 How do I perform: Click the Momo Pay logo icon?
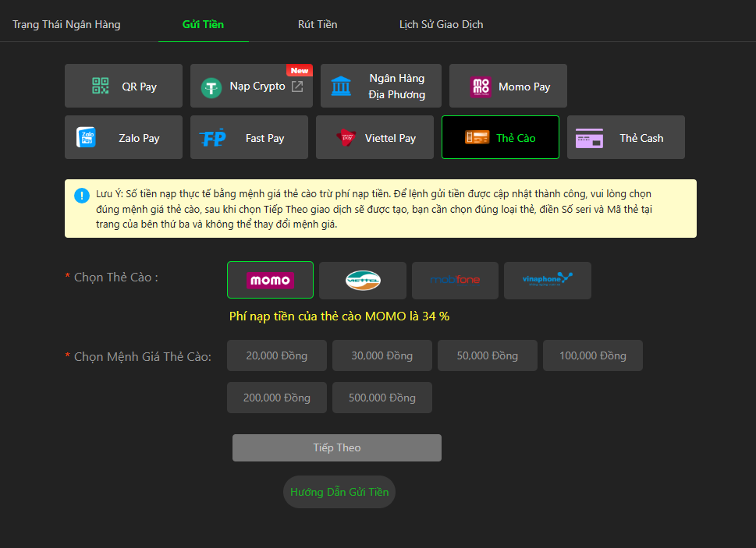(481, 87)
